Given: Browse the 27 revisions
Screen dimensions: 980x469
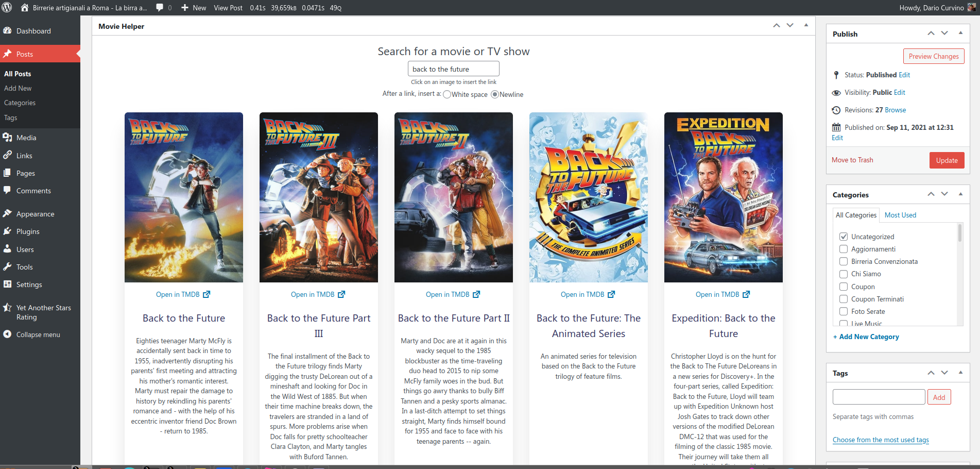Looking at the screenshot, I should [x=895, y=110].
